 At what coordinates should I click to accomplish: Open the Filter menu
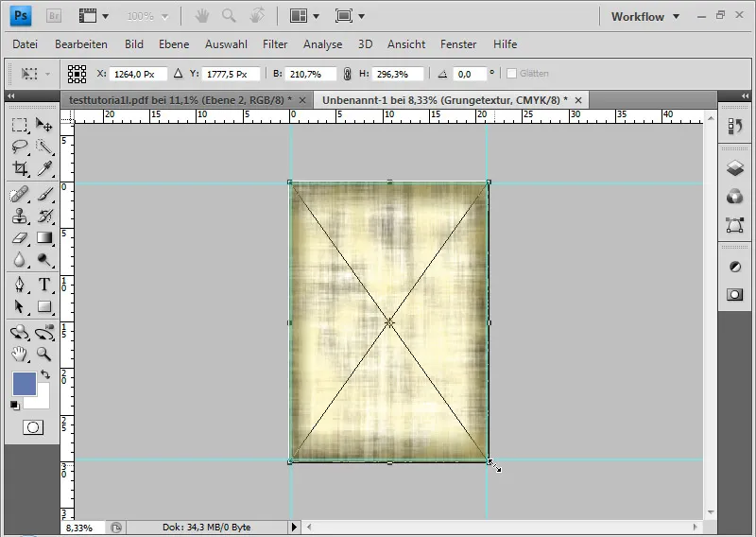pyautogui.click(x=275, y=44)
